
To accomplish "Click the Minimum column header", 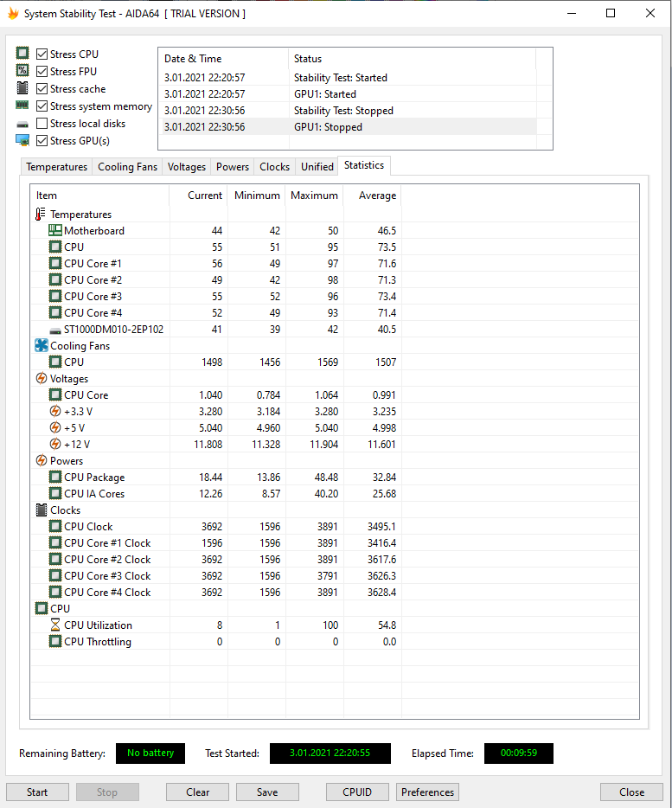I will point(257,196).
